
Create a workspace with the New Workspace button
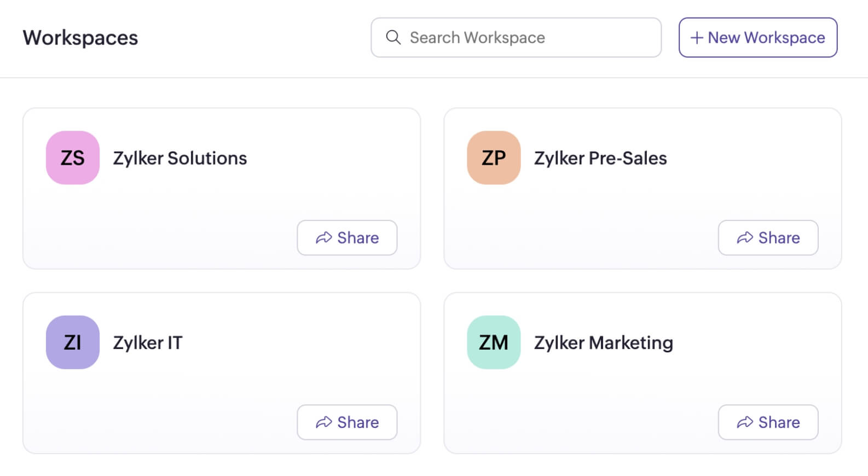point(758,37)
